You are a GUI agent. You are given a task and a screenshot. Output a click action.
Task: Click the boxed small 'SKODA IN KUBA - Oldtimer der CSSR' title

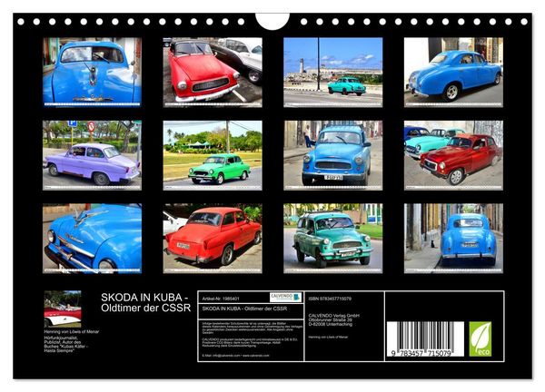pyautogui.click(x=244, y=309)
